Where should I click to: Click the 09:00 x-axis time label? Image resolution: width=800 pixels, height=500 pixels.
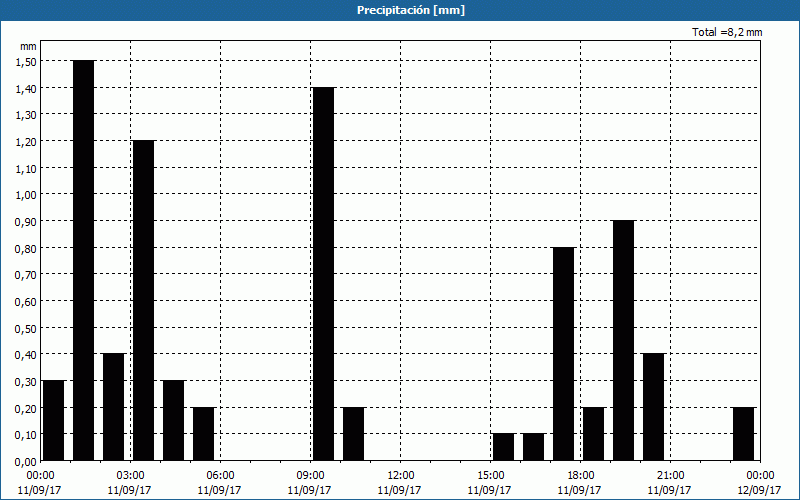(310, 476)
